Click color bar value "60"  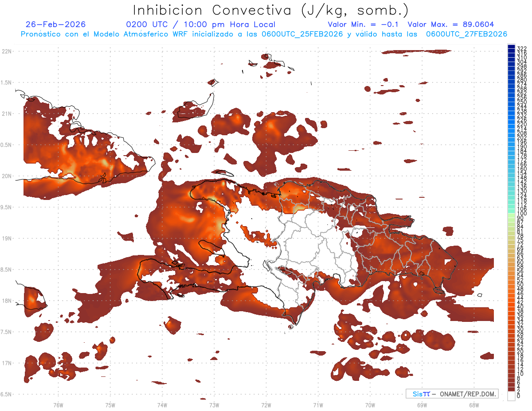[x=520, y=262]
